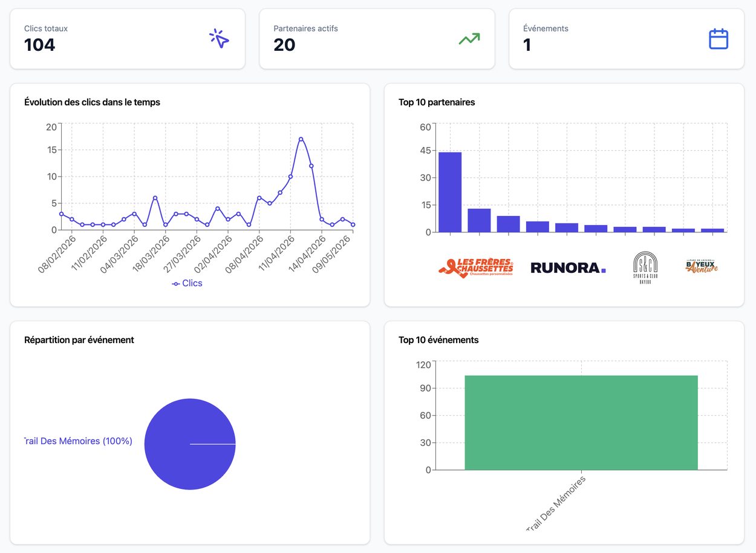
Task: Click the Trail Des Mémoires (100%) pie label
Action: point(78,441)
